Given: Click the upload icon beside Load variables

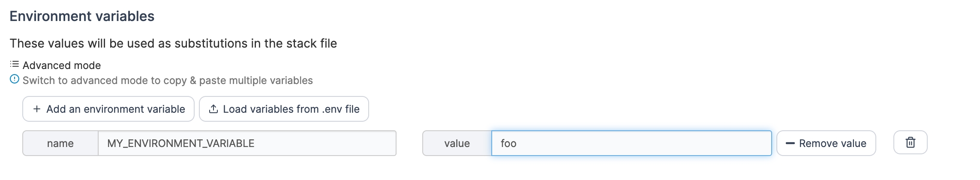Looking at the screenshot, I should 213,109.
